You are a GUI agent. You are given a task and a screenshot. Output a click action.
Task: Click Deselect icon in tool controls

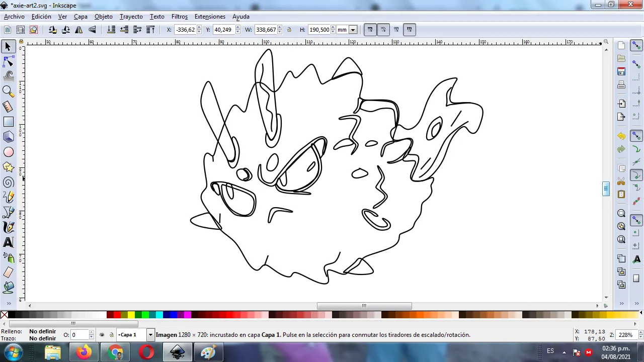[34, 30]
